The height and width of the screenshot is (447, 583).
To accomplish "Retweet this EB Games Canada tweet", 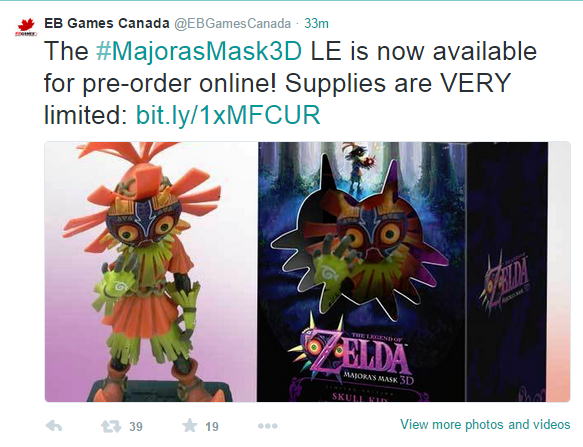I will (x=111, y=426).
